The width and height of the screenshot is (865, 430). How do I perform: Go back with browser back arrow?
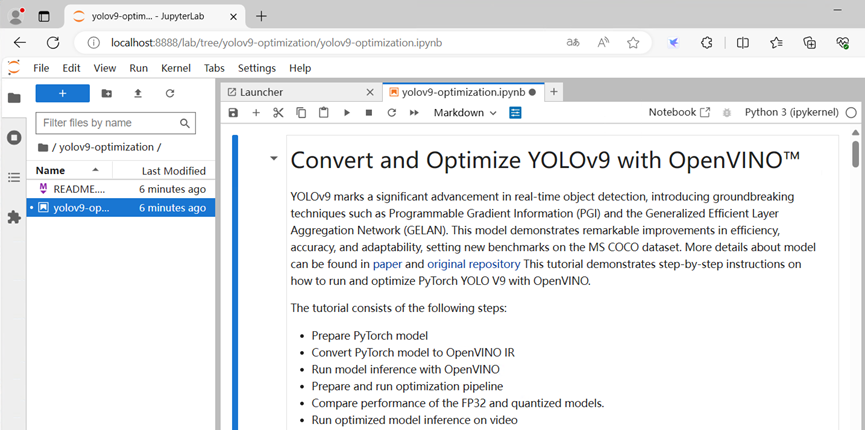(x=20, y=43)
